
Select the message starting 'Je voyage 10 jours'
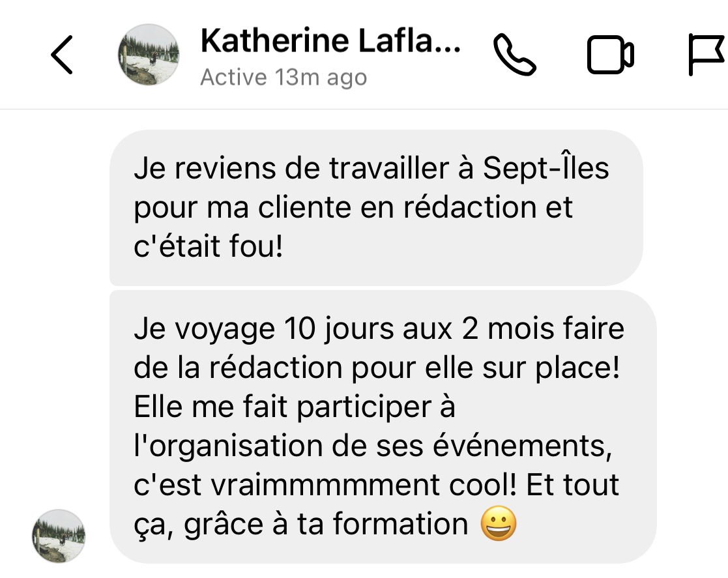(x=383, y=427)
